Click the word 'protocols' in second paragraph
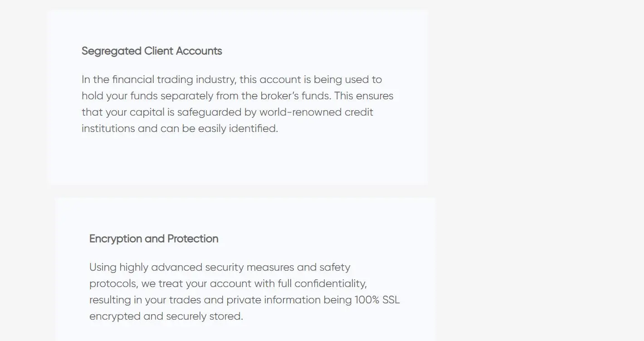This screenshot has width=644, height=341. tap(113, 284)
